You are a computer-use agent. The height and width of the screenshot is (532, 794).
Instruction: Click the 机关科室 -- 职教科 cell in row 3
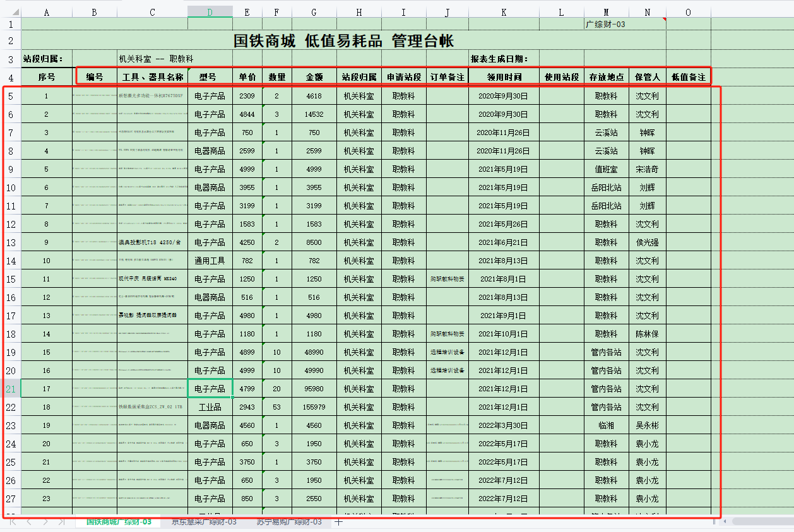[x=156, y=59]
